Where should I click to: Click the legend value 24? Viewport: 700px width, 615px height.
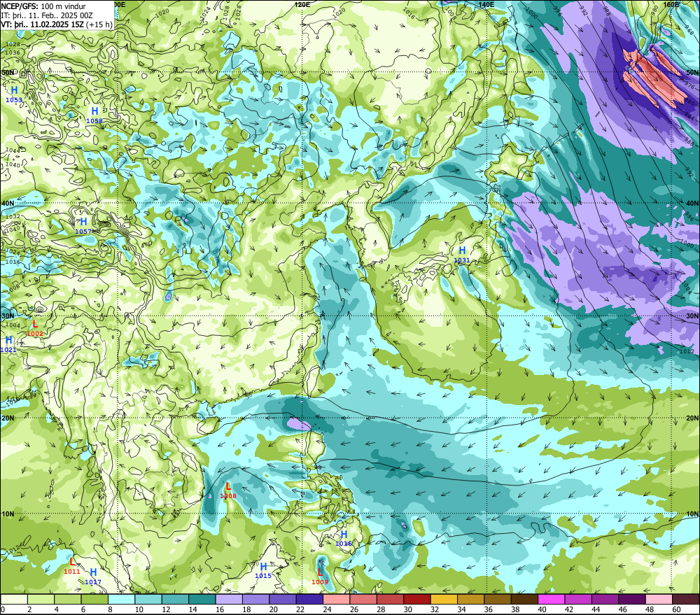coord(327,609)
